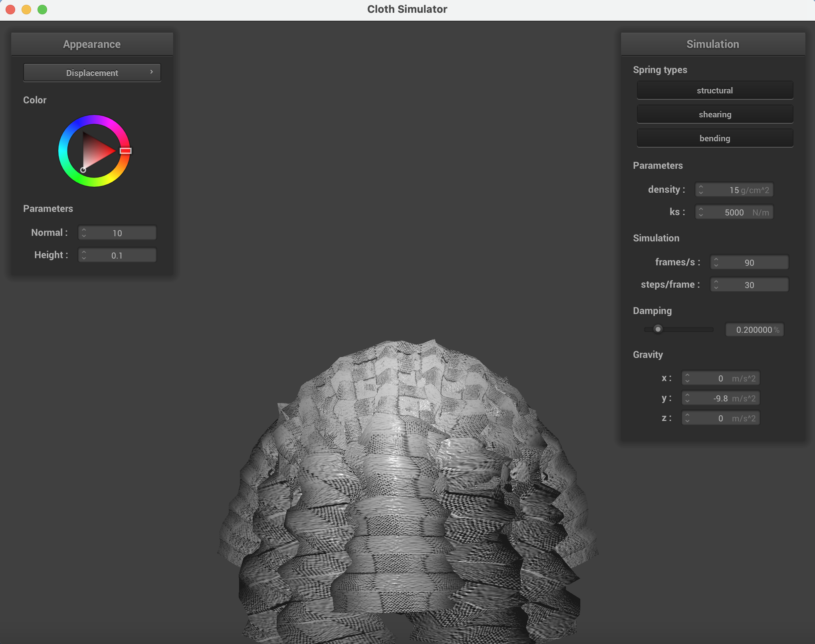Toggle the bending spring type button
815x644 pixels.
[714, 138]
